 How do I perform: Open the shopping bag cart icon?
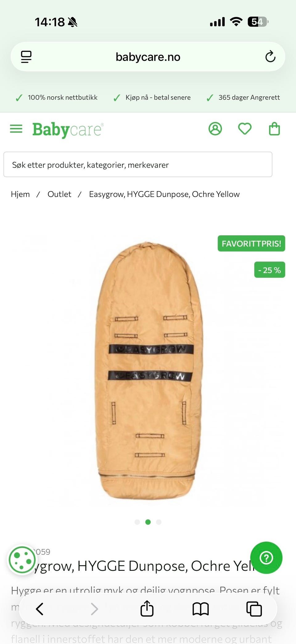click(274, 129)
